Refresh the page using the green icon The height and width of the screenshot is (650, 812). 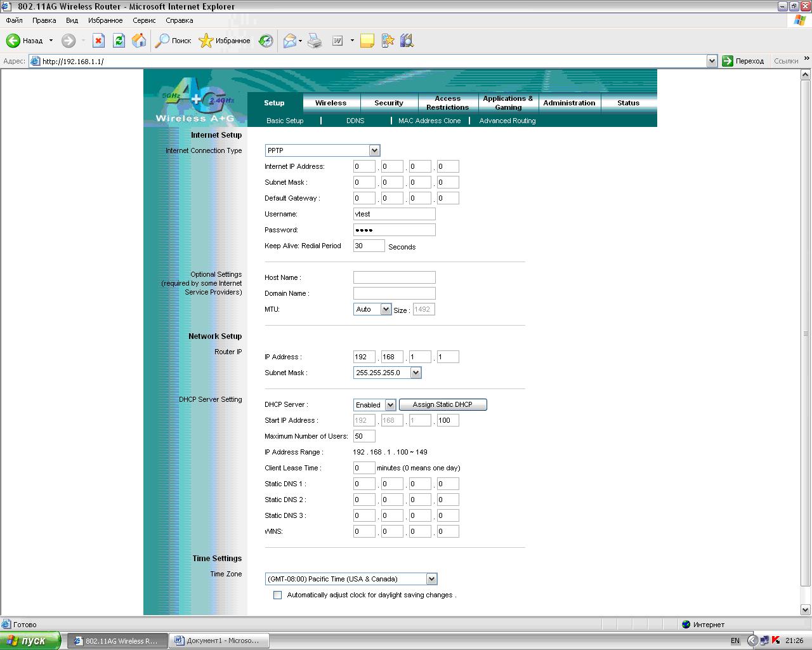pos(119,41)
